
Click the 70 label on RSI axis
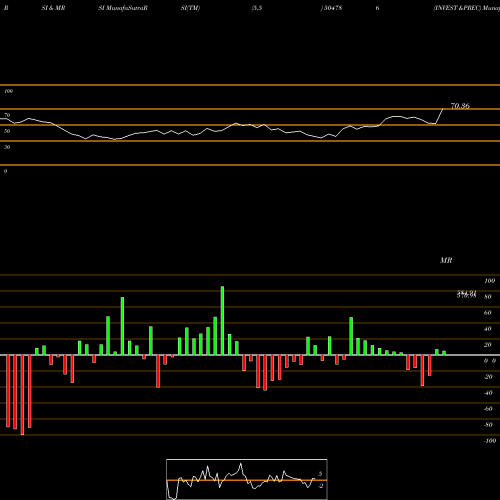click(7, 115)
